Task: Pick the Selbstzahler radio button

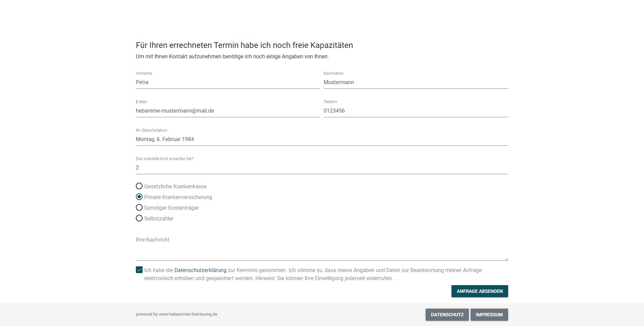Action: 139,218
